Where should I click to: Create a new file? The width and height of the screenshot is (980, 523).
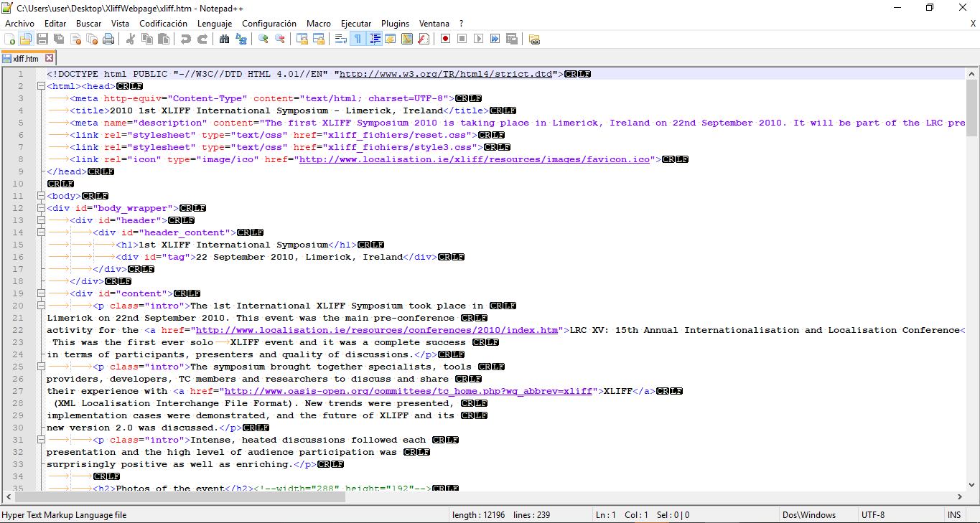tap(10, 38)
